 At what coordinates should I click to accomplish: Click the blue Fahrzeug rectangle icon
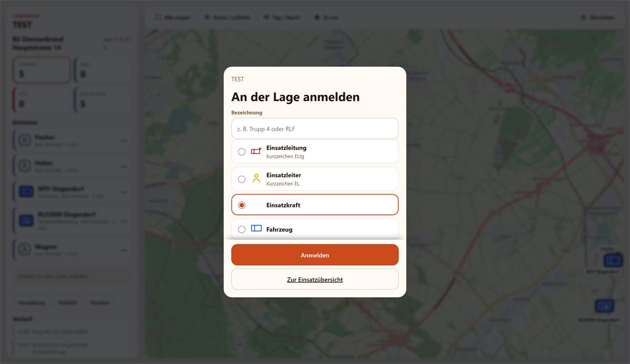(256, 228)
